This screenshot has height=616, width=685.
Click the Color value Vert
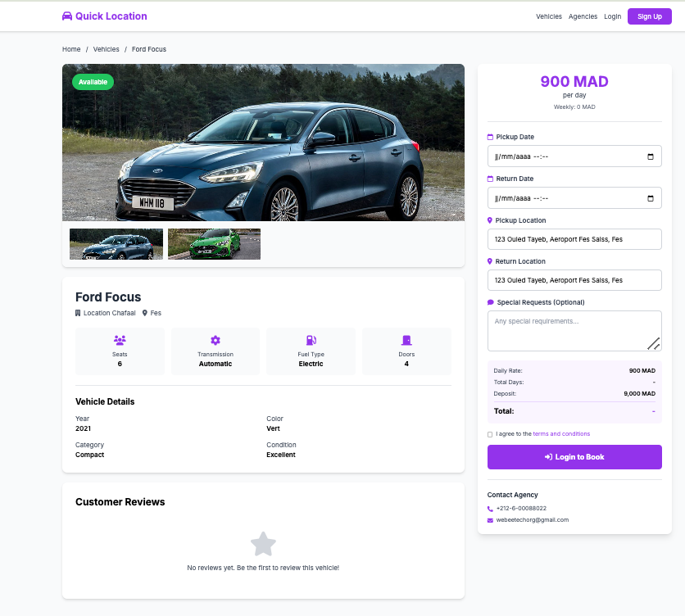coord(274,428)
